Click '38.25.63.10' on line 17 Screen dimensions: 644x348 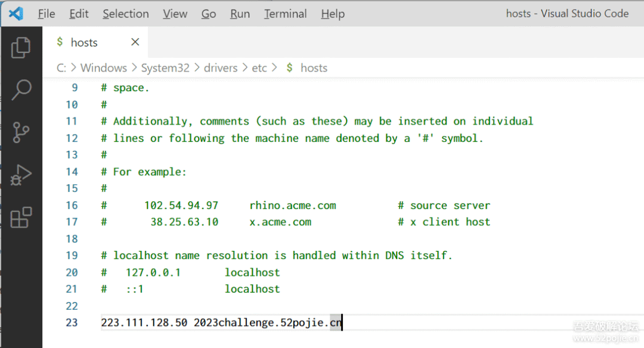[x=184, y=222]
